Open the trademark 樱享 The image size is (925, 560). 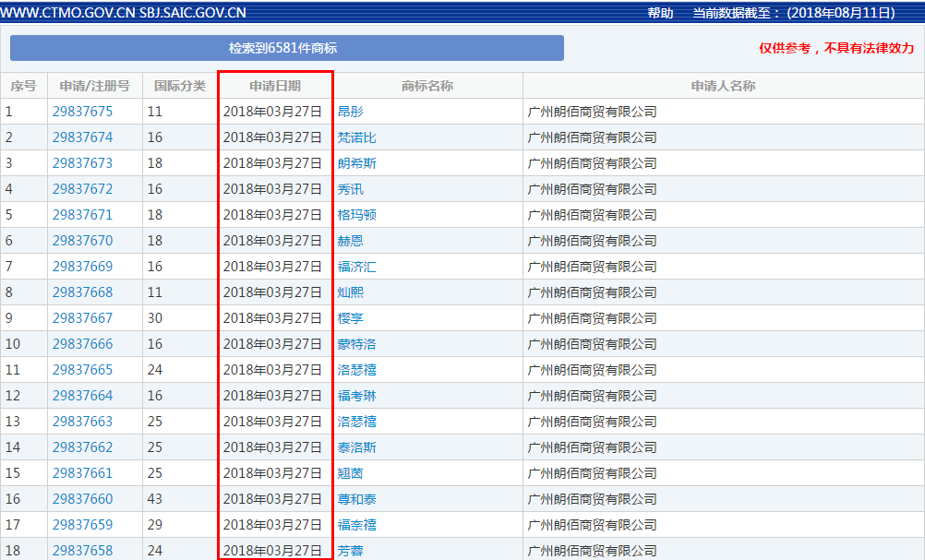click(351, 318)
